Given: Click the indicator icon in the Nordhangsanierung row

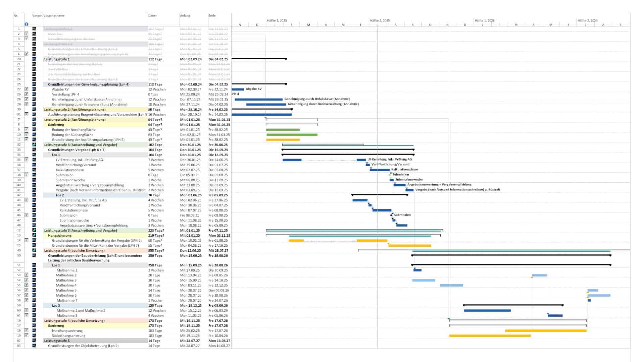Looking at the screenshot, I should click(x=27, y=330).
